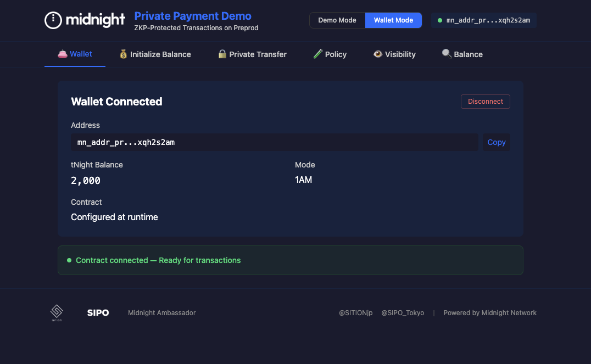The width and height of the screenshot is (591, 364).
Task: Open the @SIPO_Tokyo link
Action: (403, 313)
